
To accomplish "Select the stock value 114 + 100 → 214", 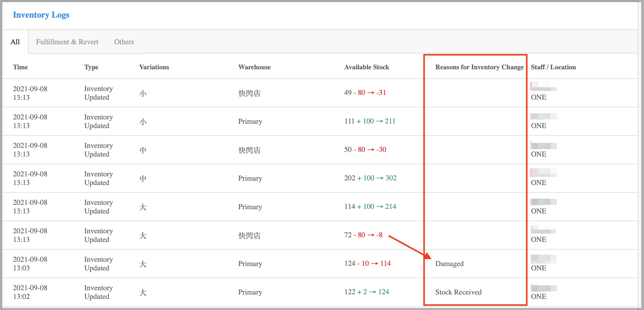I will click(370, 206).
